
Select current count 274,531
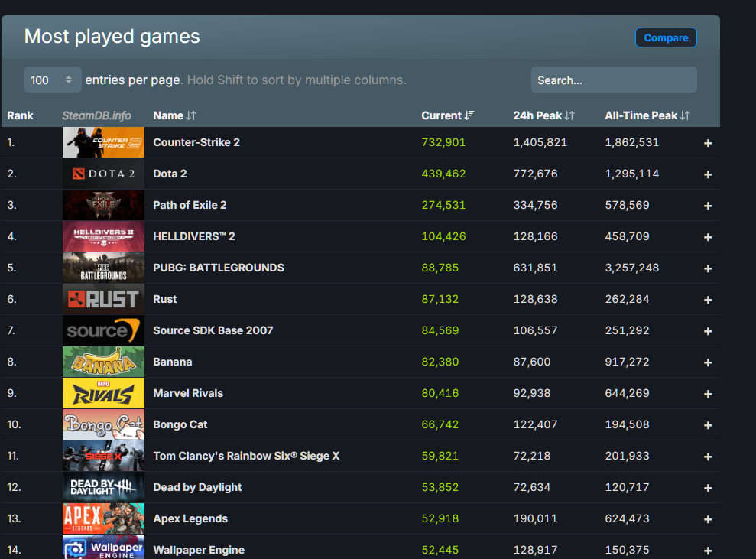[443, 205]
